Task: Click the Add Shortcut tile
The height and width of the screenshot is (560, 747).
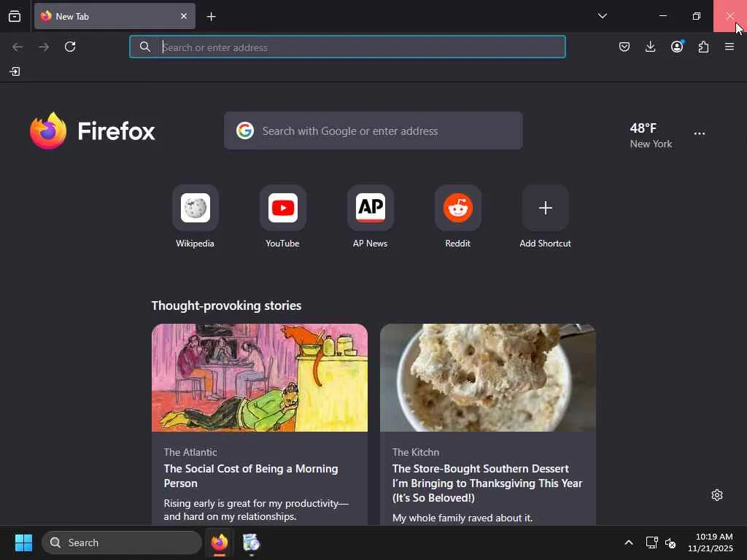Action: (x=546, y=217)
